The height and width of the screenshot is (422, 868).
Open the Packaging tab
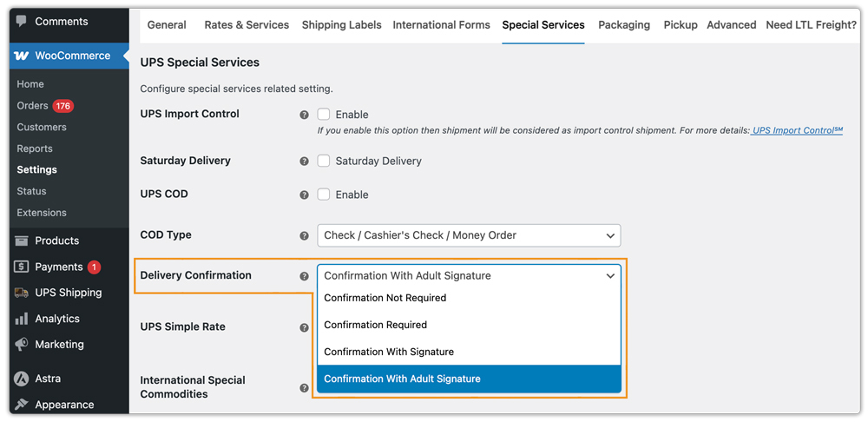(x=624, y=25)
